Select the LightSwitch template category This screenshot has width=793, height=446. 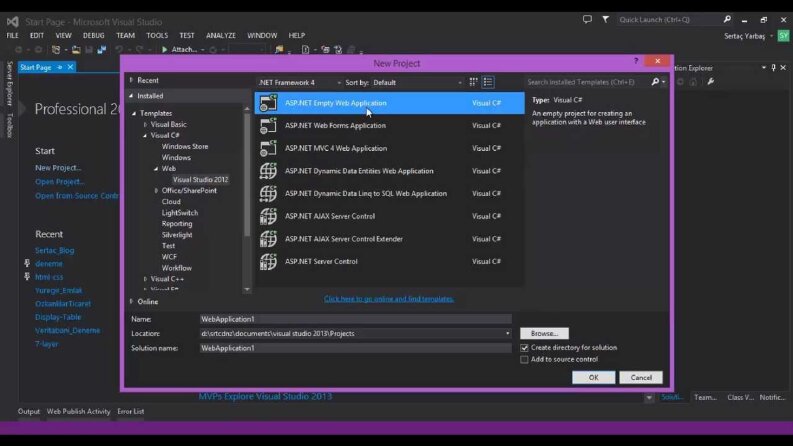click(x=180, y=213)
